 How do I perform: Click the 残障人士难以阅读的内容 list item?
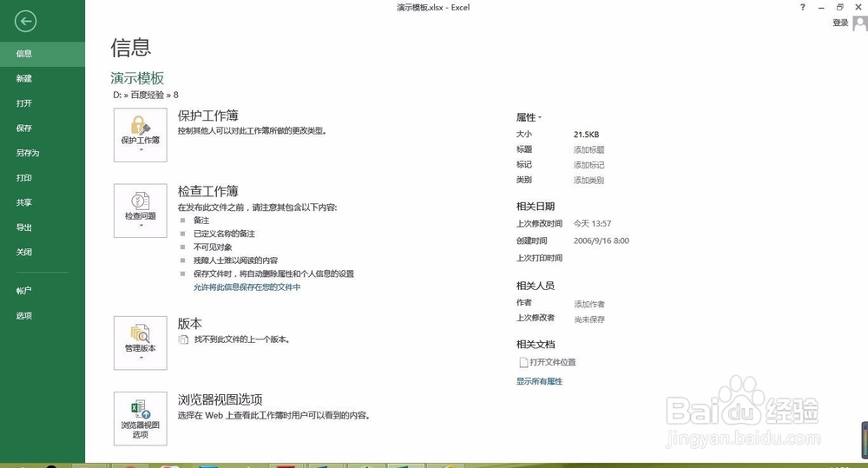click(236, 260)
